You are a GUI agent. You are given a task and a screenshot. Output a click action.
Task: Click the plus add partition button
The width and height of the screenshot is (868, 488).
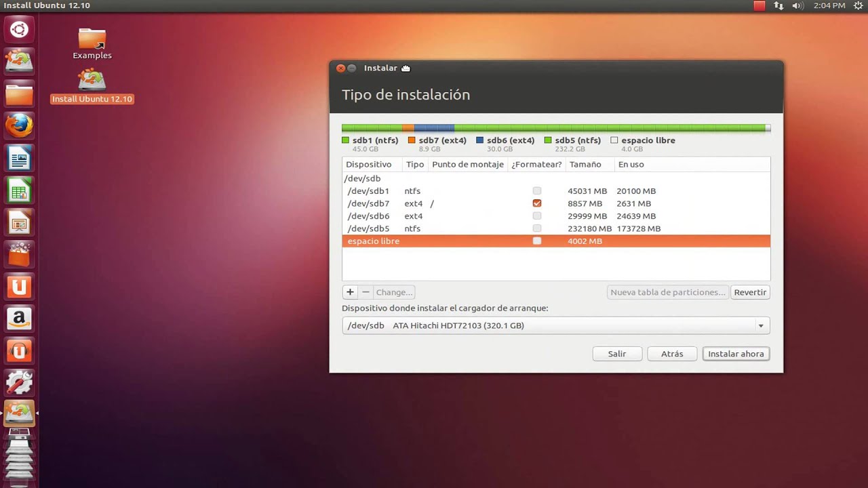[350, 292]
